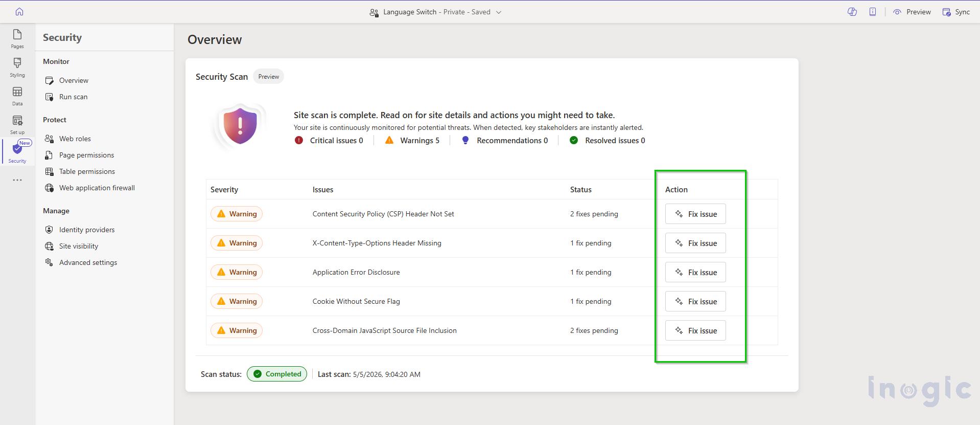The height and width of the screenshot is (425, 980).
Task: Click the Page permissions lock icon
Action: click(x=49, y=155)
